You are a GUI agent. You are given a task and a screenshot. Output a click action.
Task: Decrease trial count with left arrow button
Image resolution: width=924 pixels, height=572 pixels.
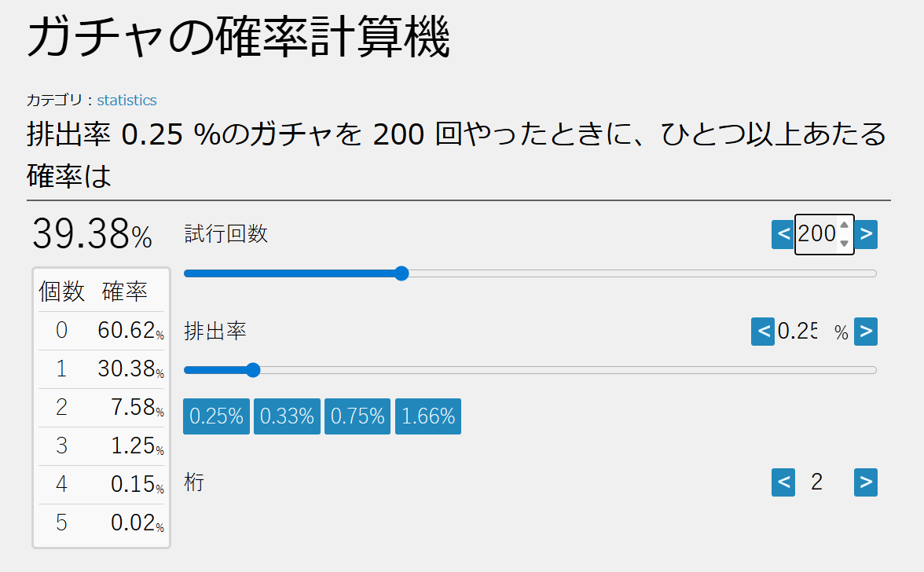click(783, 234)
